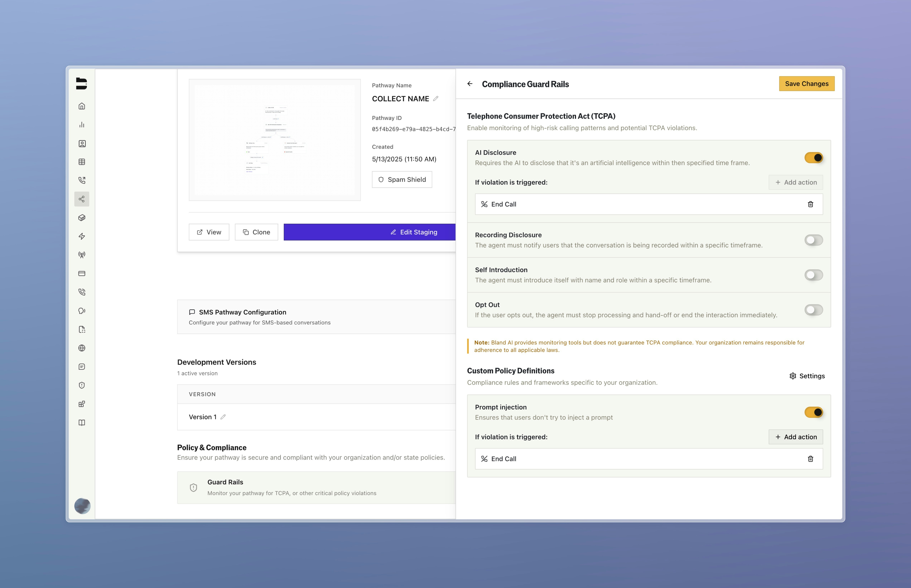The height and width of the screenshot is (588, 911).
Task: Click the Spam Shield button
Action: [402, 179]
